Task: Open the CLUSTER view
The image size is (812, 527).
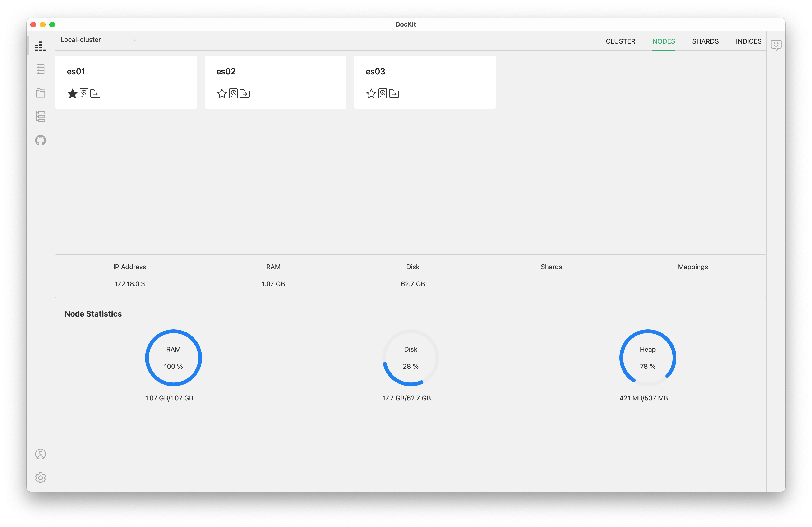Action: (621, 41)
